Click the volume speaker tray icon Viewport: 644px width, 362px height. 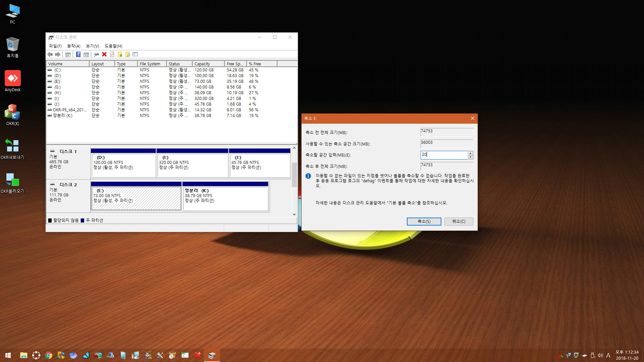pos(600,355)
